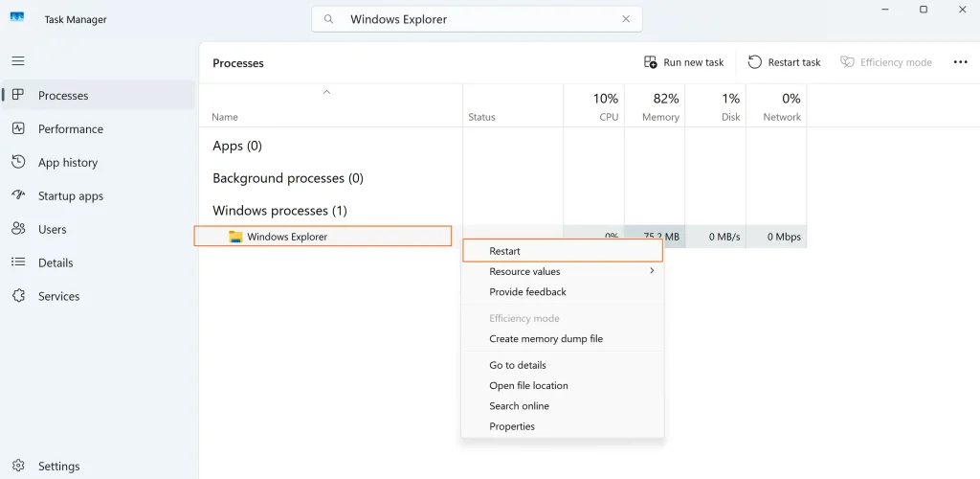The width and height of the screenshot is (980, 479).
Task: Open the hamburger navigation menu
Action: click(18, 60)
